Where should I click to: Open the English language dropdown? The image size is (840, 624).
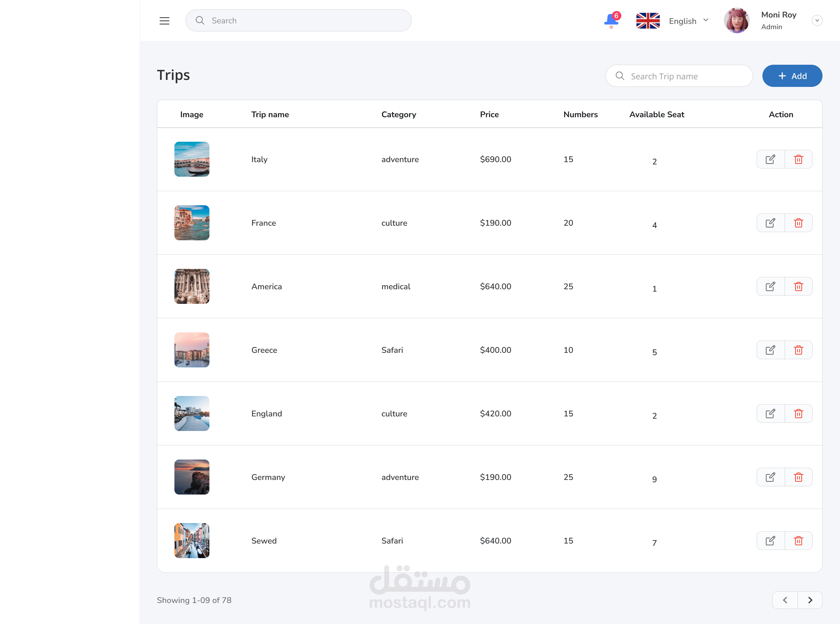[x=688, y=21]
